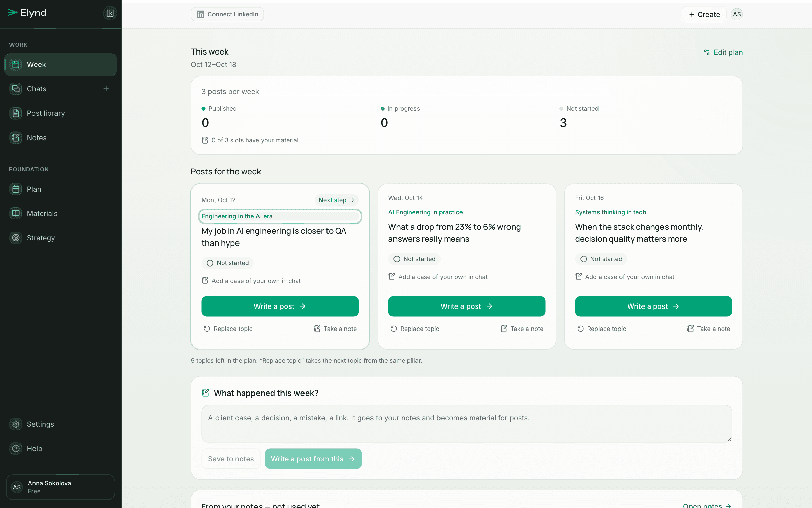The width and height of the screenshot is (812, 508).
Task: Open Week in the sidebar
Action: tap(61, 64)
